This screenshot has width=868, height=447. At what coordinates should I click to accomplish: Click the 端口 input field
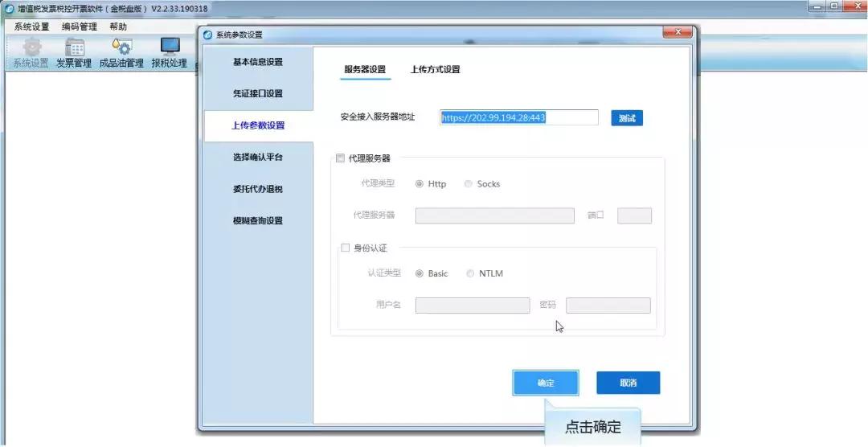pyautogui.click(x=634, y=216)
